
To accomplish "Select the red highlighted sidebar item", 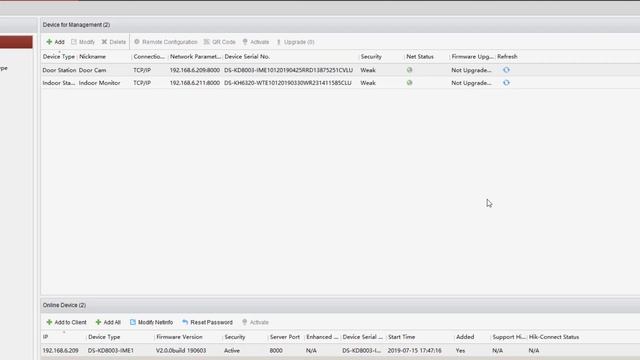I will point(16,42).
